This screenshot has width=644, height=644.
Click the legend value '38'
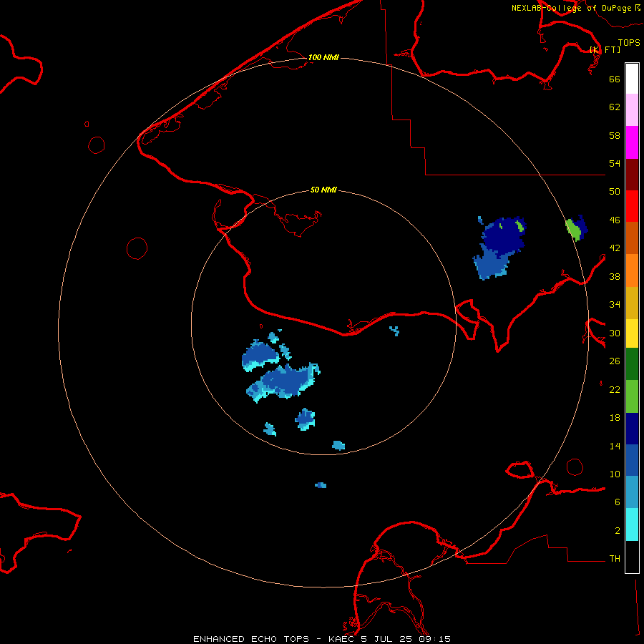click(x=615, y=276)
